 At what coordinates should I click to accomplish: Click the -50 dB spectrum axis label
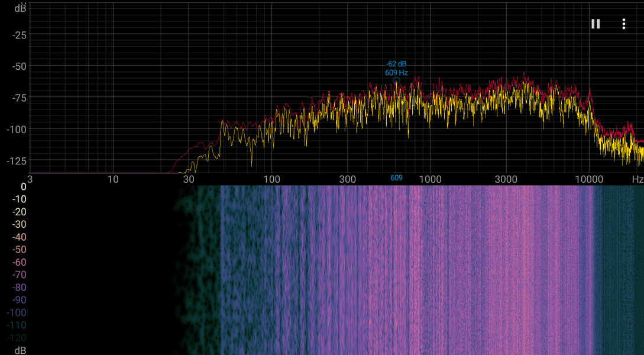click(x=20, y=66)
